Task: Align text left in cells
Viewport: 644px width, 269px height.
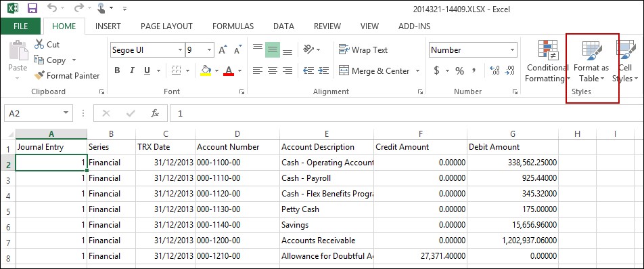Action: tap(258, 70)
